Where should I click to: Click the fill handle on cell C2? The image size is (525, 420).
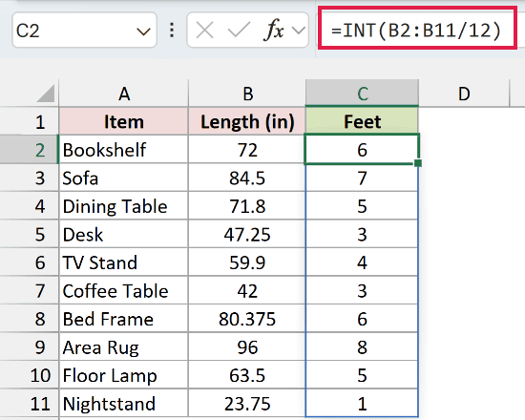418,163
